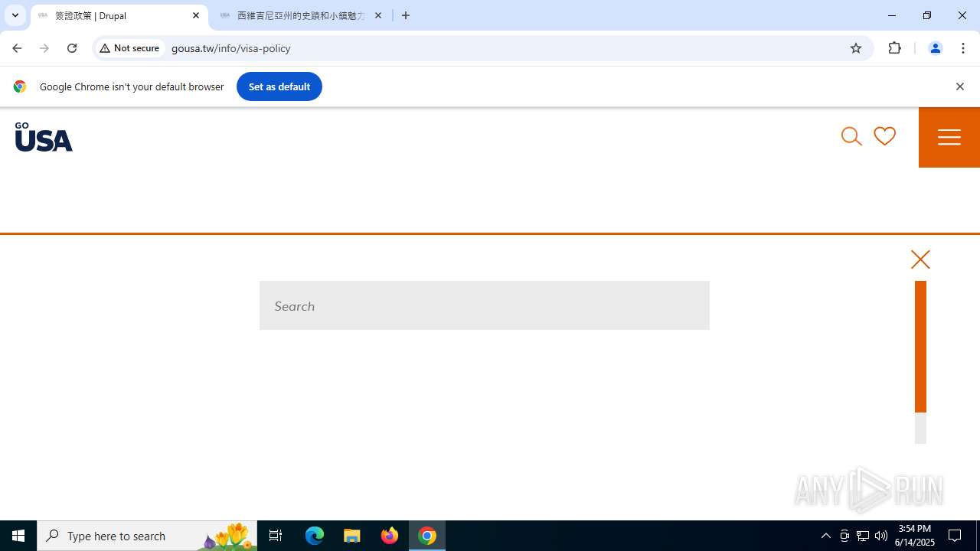The image size is (980, 551).
Task: Open the favorites heart icon
Action: 884,136
